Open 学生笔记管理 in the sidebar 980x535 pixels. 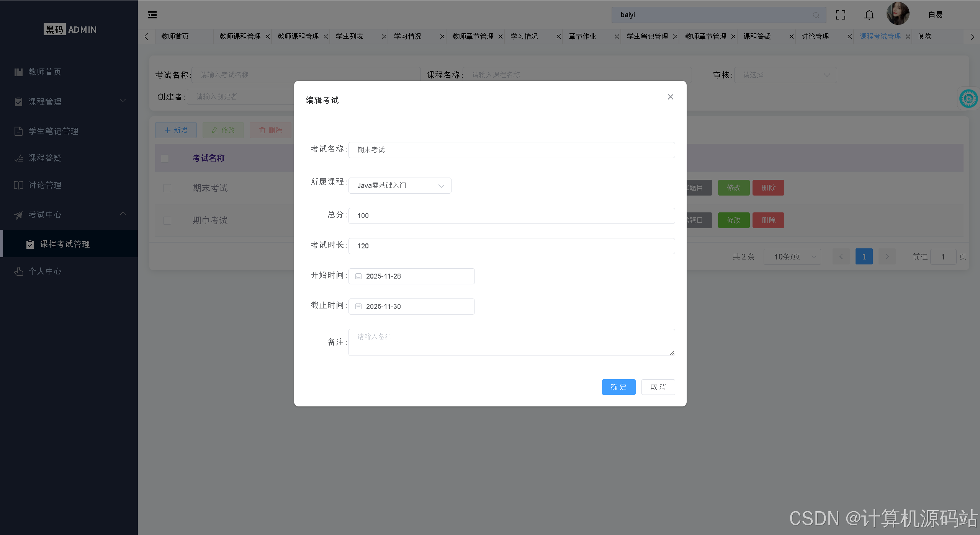tap(53, 131)
